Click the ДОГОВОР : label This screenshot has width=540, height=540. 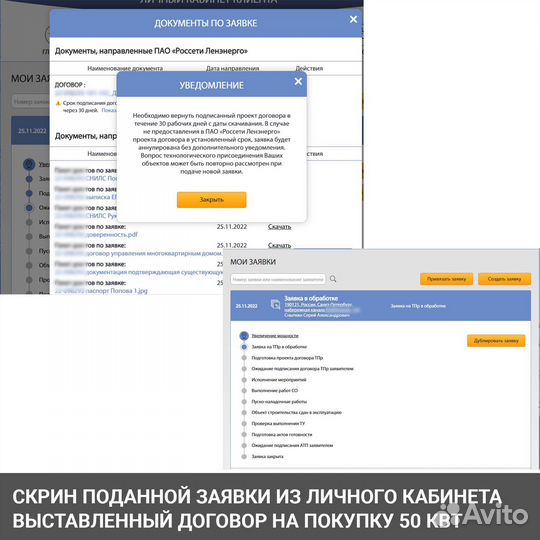coord(70,84)
